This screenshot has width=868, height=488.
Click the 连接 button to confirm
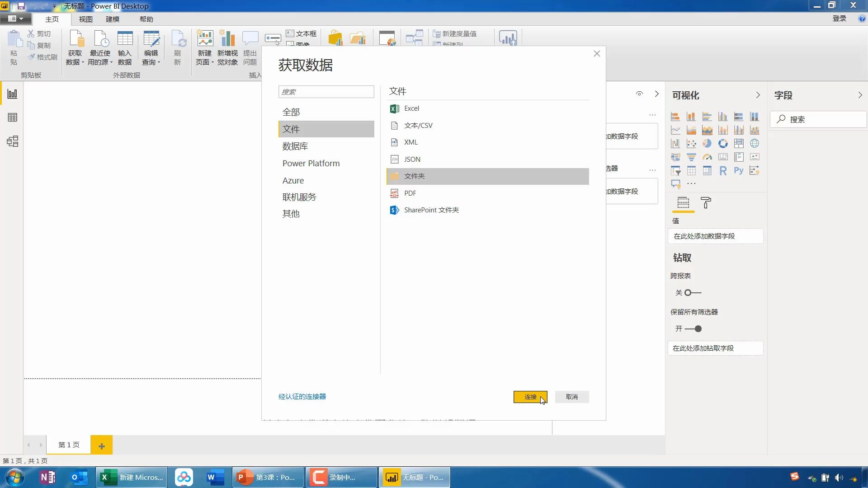coord(530,397)
